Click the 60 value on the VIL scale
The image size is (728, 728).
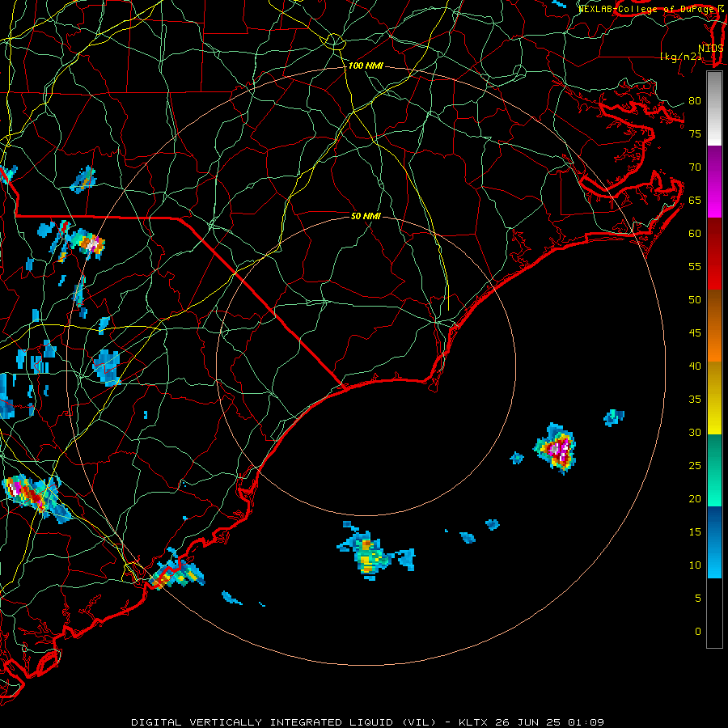click(695, 234)
